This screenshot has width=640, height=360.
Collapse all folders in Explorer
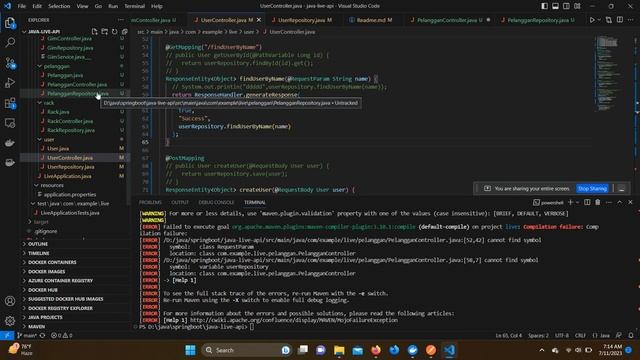click(124, 31)
